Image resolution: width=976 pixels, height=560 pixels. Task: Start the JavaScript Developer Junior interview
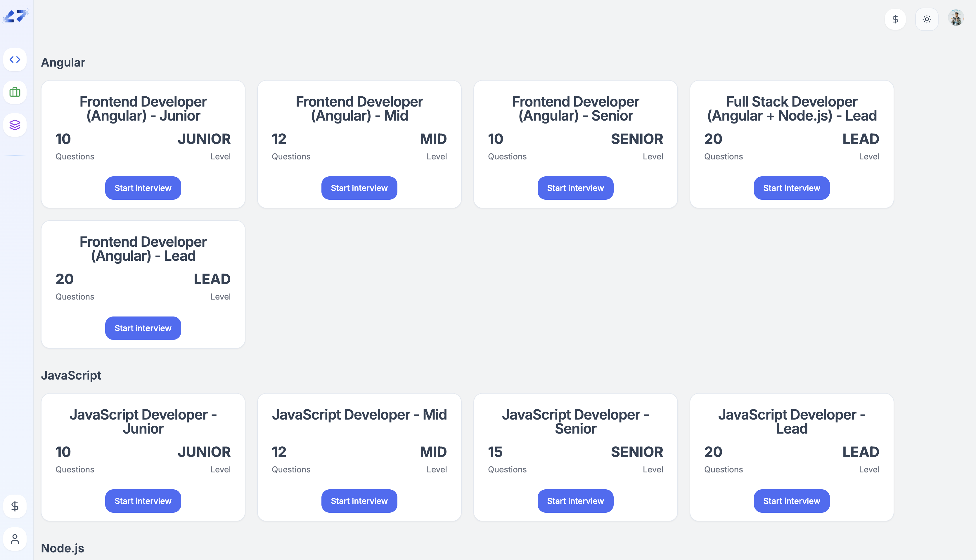(x=143, y=501)
